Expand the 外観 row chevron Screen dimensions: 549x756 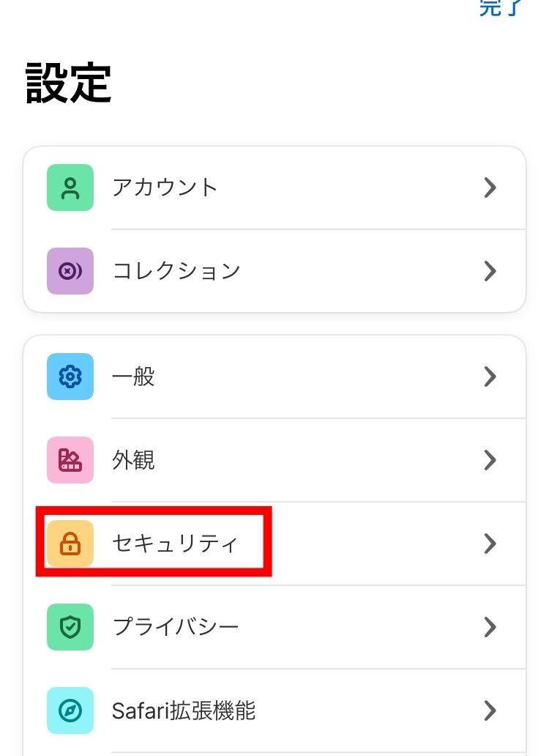click(490, 460)
